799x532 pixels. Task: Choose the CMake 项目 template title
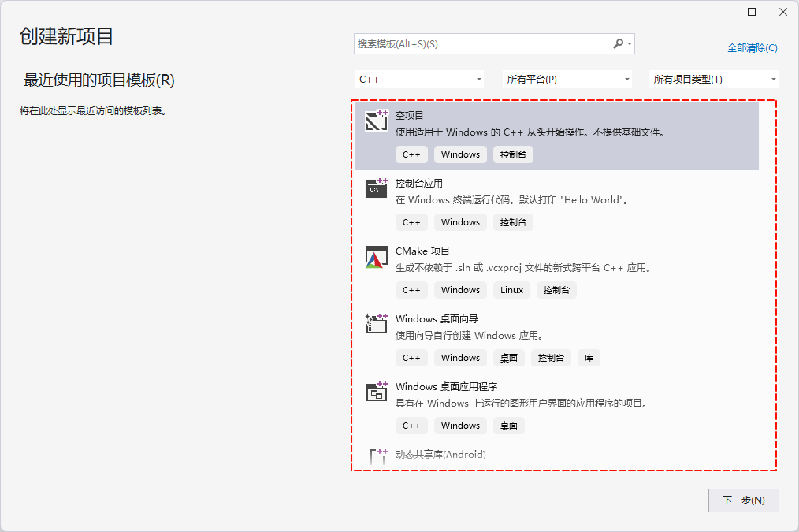point(422,251)
